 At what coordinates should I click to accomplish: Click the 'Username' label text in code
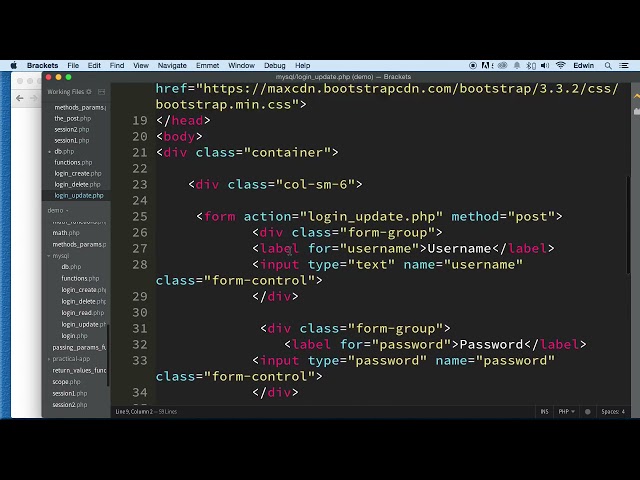(x=459, y=249)
